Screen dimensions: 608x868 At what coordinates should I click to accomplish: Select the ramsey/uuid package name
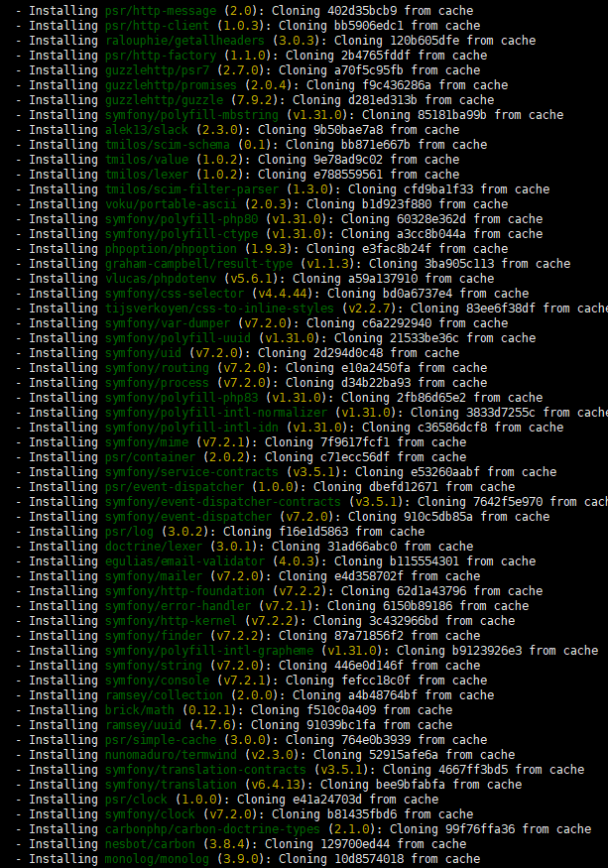144,726
